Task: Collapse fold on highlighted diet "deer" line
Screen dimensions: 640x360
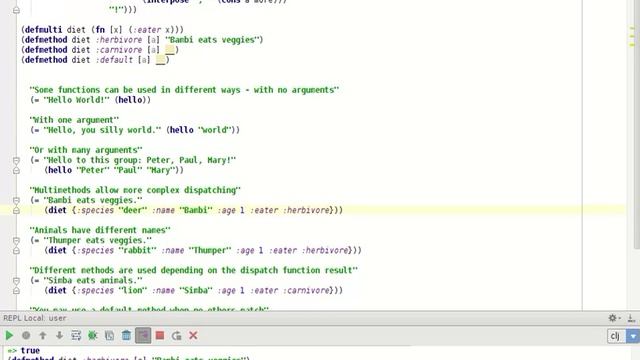Action: (16, 211)
